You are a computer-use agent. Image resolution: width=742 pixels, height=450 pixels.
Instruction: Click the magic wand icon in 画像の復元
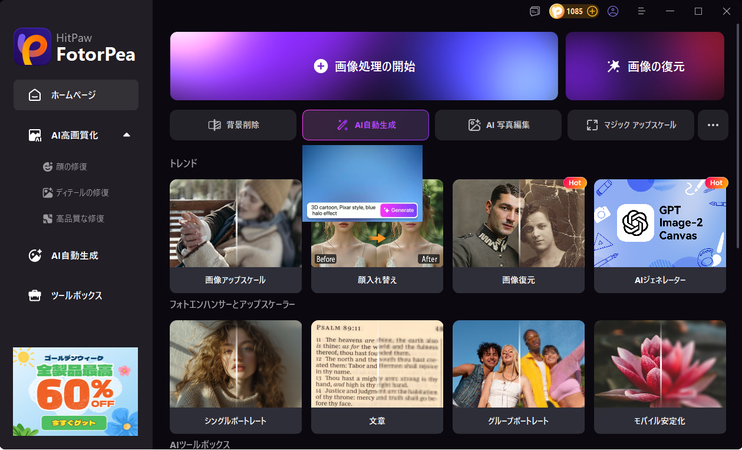click(x=613, y=66)
